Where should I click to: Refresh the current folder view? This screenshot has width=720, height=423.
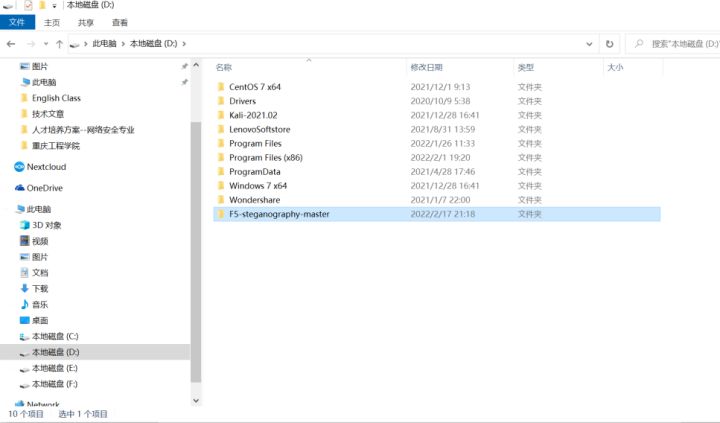pyautogui.click(x=609, y=44)
